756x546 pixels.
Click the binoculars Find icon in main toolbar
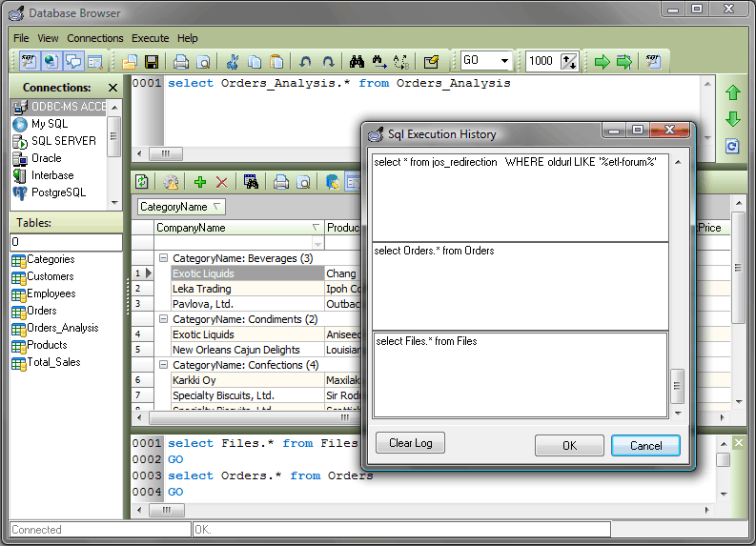tap(358, 62)
